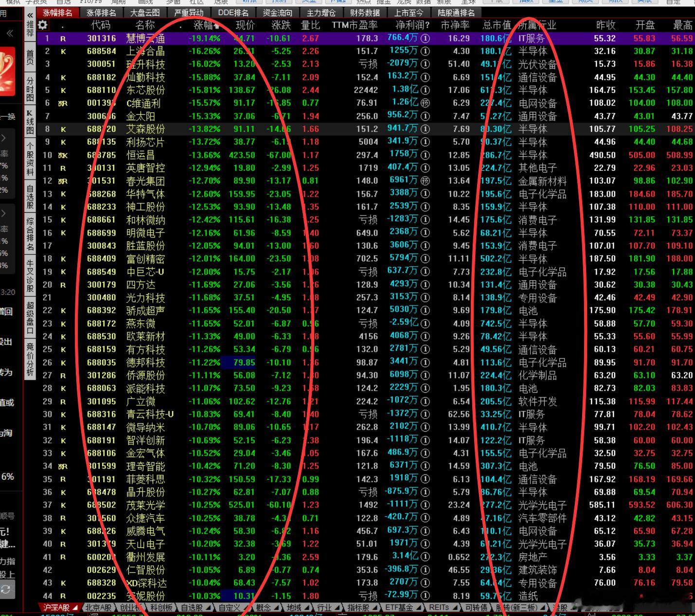Sort by the 昨收 column header
The height and width of the screenshot is (616, 695).
point(606,25)
